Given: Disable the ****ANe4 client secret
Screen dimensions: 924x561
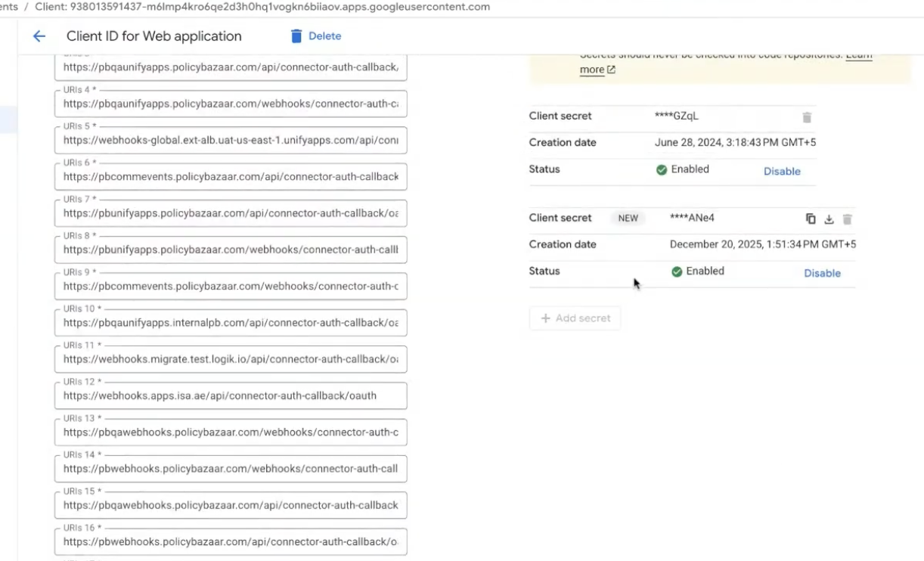Looking at the screenshot, I should [822, 274].
